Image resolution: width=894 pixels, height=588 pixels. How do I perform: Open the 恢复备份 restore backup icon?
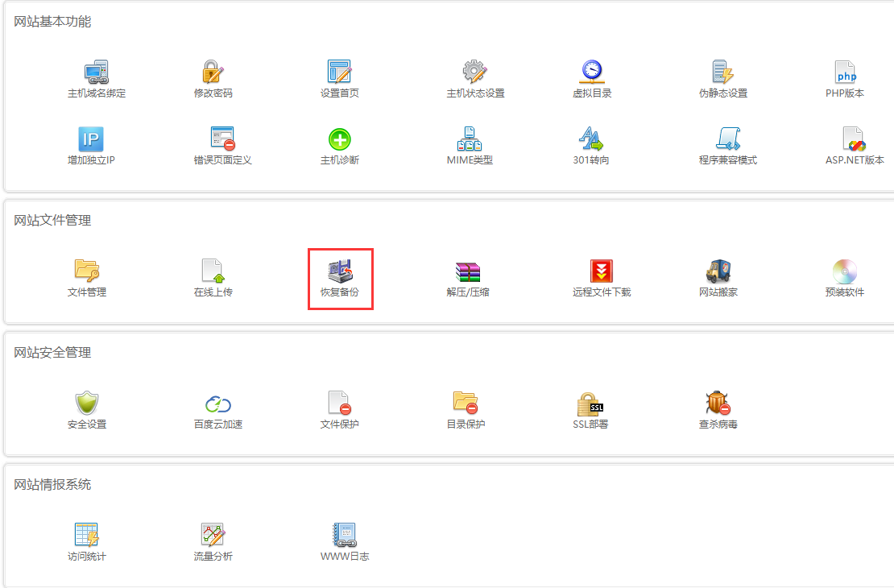tap(339, 271)
